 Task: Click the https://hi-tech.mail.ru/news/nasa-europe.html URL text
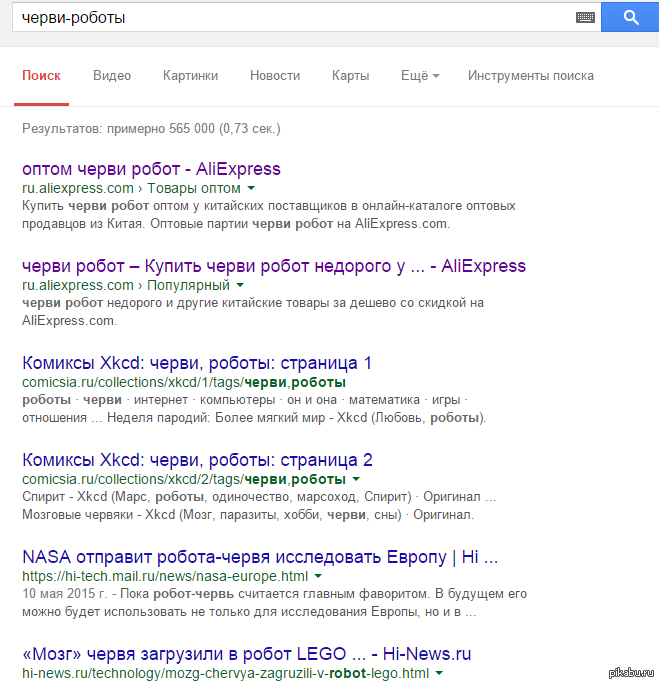pos(165,576)
